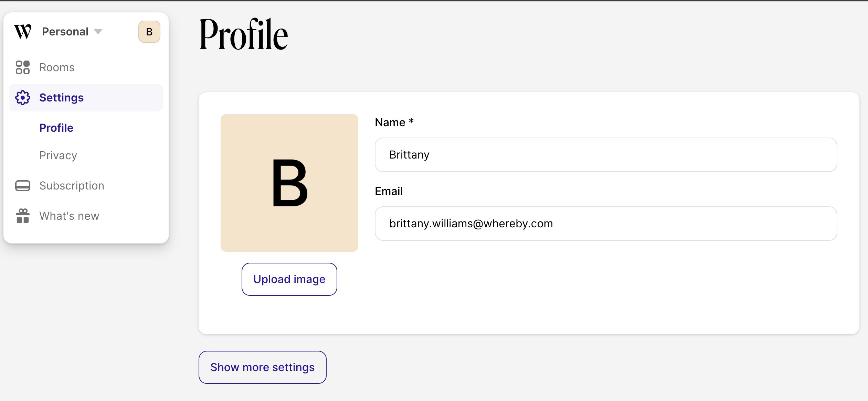The height and width of the screenshot is (401, 868).
Task: Expand the Personal workspace dropdown arrow
Action: 98,32
